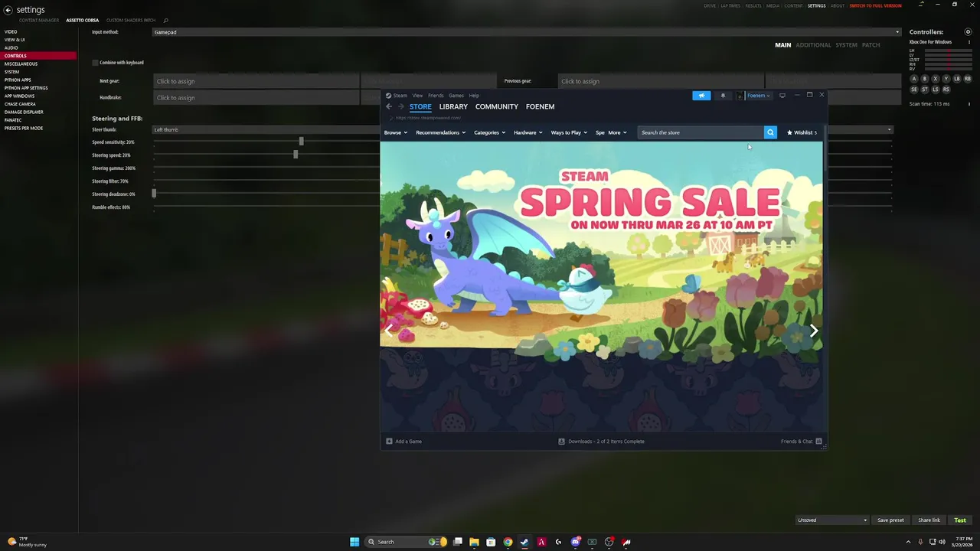Adjust the Steering deadzone slider handle
The width and height of the screenshot is (980, 551).
tap(154, 194)
